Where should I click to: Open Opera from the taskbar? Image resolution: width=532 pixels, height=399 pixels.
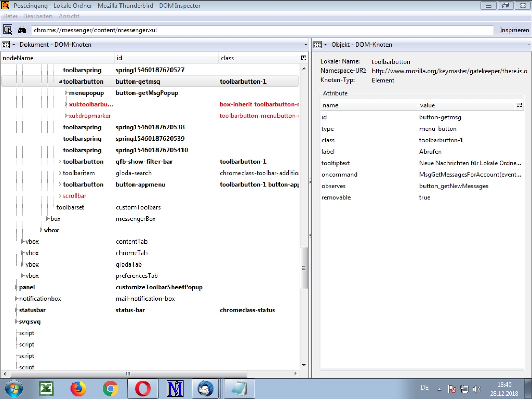coord(143,388)
